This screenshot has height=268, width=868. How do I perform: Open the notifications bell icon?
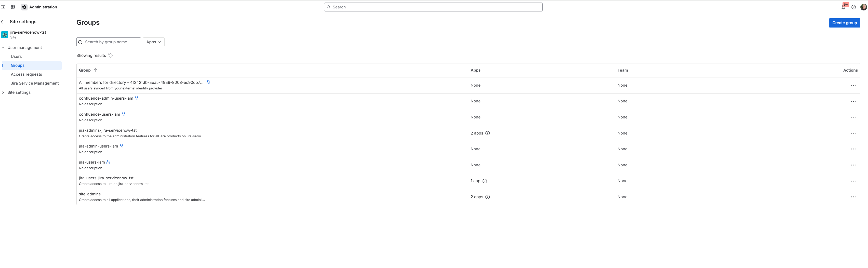coord(843,7)
